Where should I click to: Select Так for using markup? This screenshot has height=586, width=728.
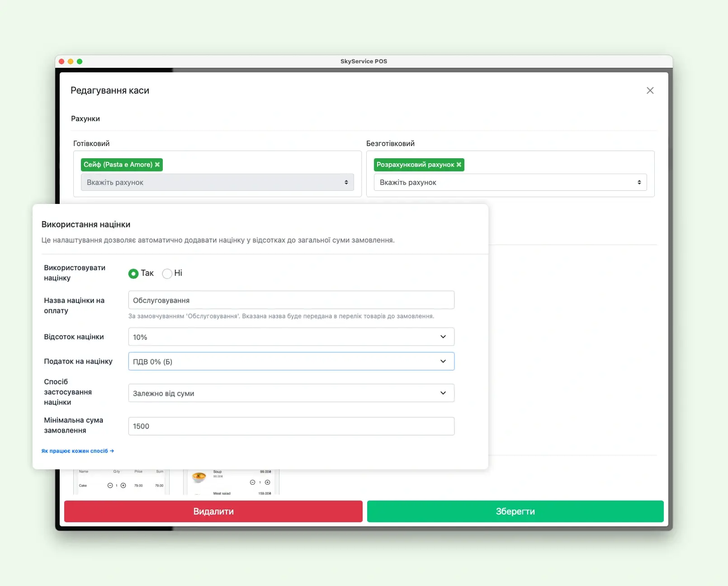click(x=133, y=274)
